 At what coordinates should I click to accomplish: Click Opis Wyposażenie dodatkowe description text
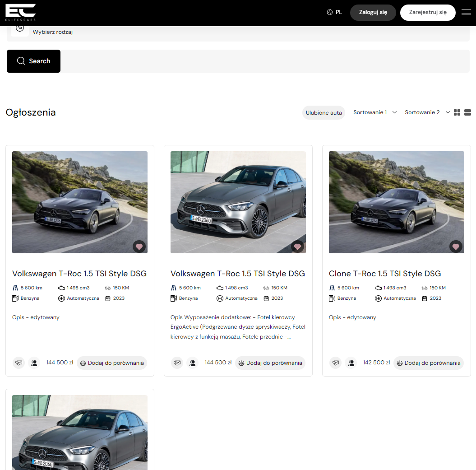pyautogui.click(x=238, y=327)
